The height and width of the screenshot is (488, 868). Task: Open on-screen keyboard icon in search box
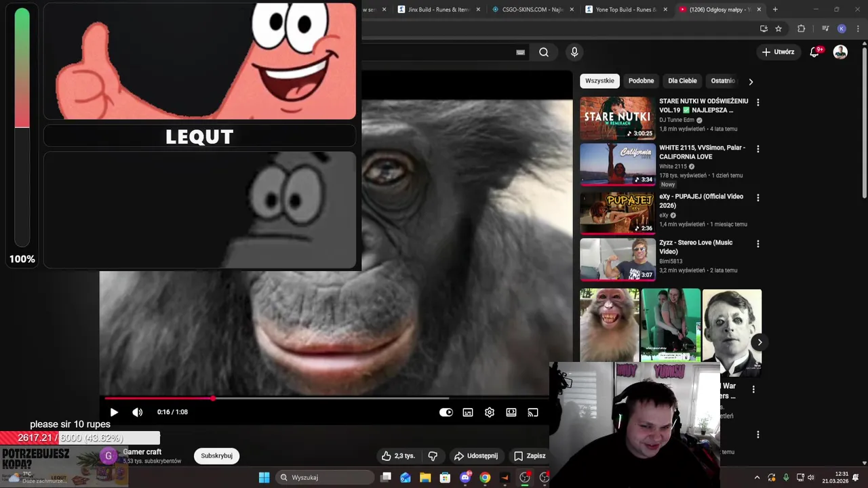(x=521, y=52)
